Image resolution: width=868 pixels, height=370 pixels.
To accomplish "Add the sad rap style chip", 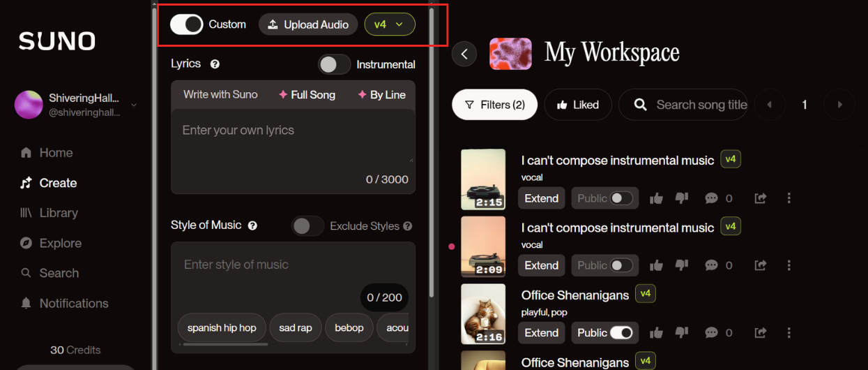I will click(296, 327).
